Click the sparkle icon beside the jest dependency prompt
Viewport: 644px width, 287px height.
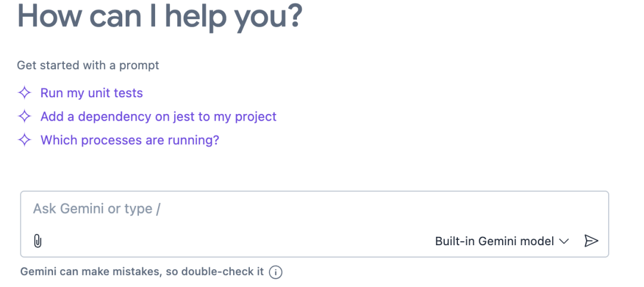tap(24, 116)
